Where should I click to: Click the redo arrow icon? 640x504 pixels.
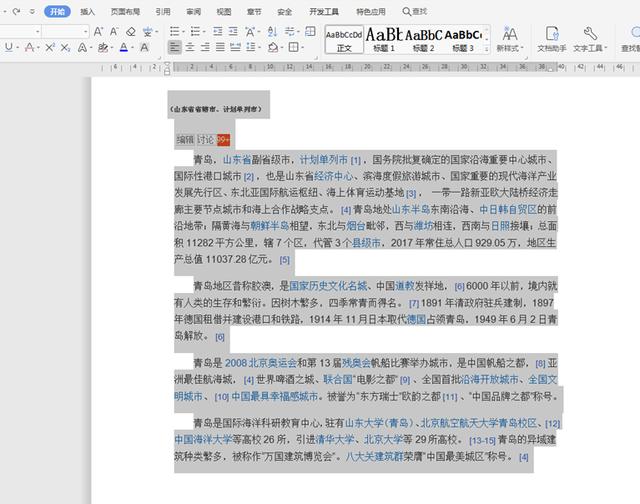[16, 11]
